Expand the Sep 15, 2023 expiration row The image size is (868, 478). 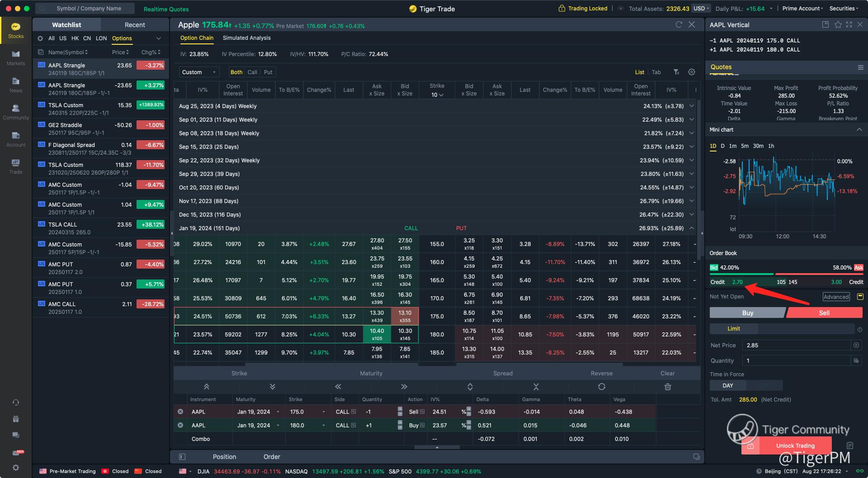pyautogui.click(x=691, y=147)
